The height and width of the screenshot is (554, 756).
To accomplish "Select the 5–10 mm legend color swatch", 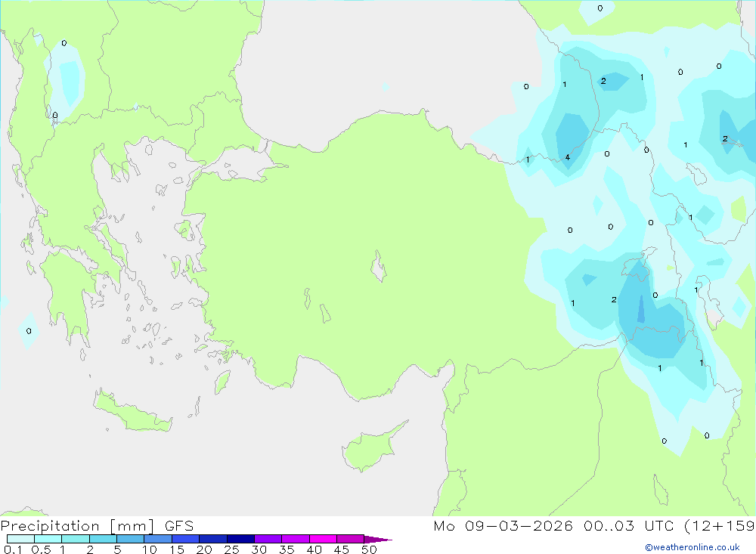I will (130, 539).
